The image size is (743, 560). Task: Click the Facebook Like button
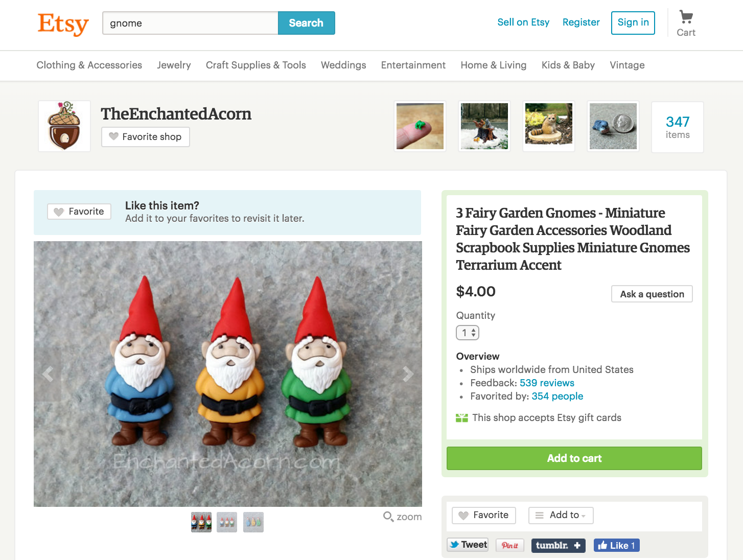pos(617,545)
